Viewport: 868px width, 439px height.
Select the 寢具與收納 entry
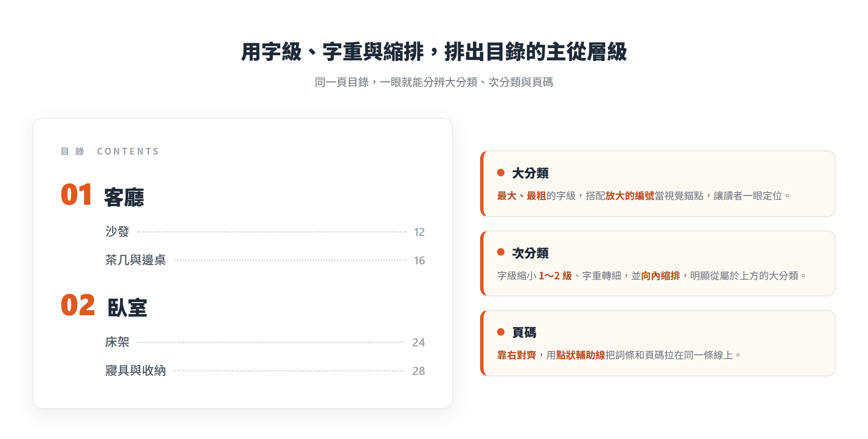136,371
